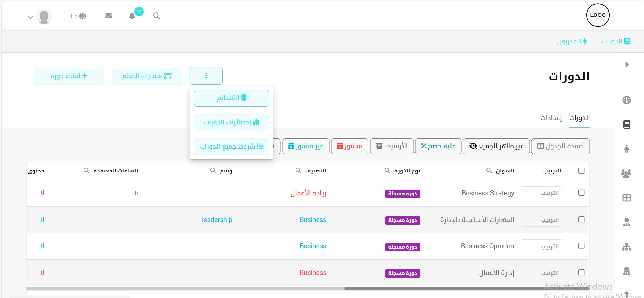Viewport: 644px width, 298px height.
Task: Click the search magnifier in top bar
Action: click(156, 16)
